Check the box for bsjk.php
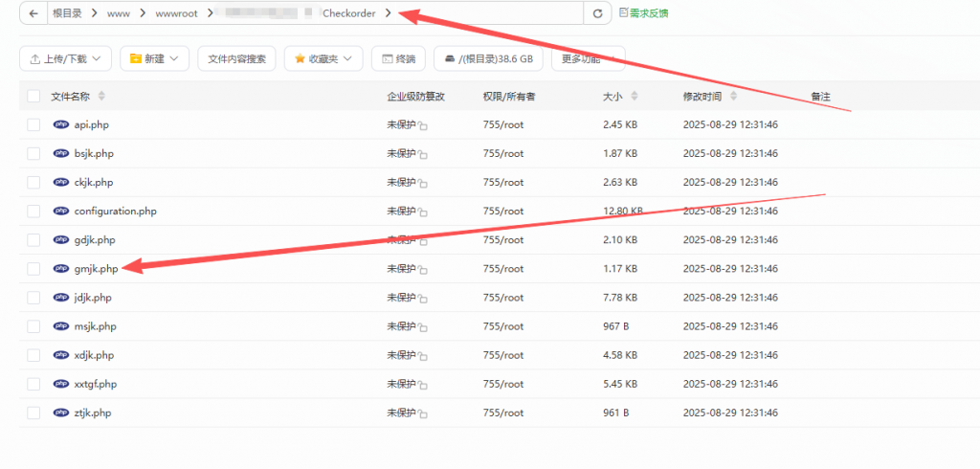Image resolution: width=980 pixels, height=469 pixels. (x=33, y=154)
